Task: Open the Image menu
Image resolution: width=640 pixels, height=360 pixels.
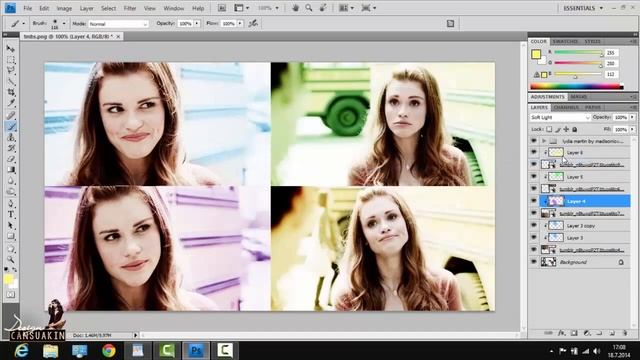Action: pos(64,8)
